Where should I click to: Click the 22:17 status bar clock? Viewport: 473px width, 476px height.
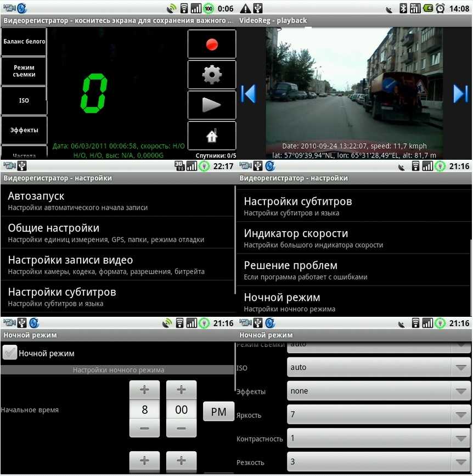pyautogui.click(x=223, y=166)
